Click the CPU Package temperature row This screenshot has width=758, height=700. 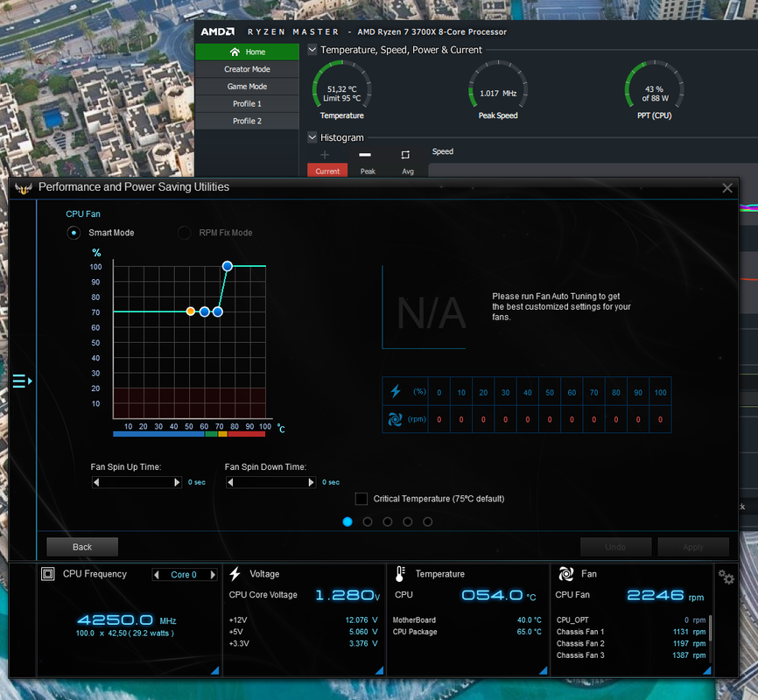click(x=467, y=632)
